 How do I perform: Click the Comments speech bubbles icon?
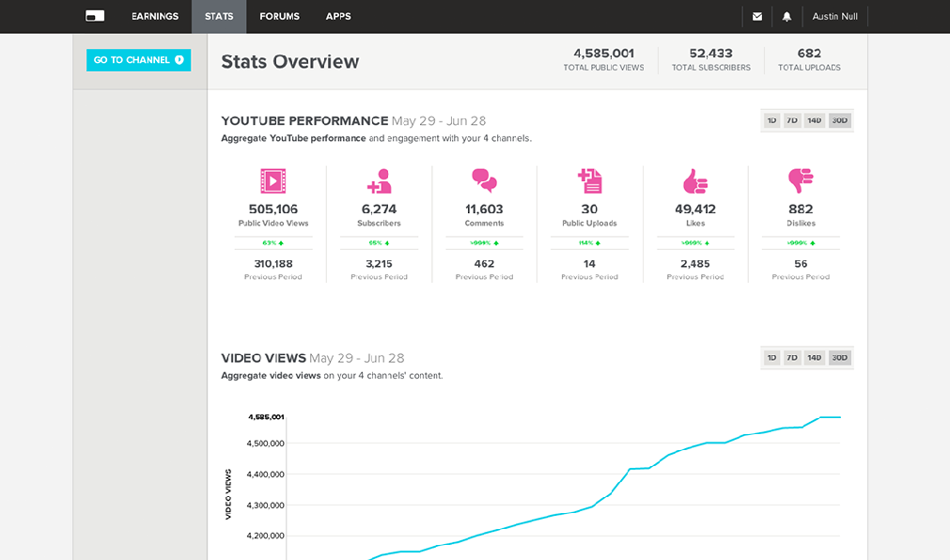pyautogui.click(x=484, y=180)
